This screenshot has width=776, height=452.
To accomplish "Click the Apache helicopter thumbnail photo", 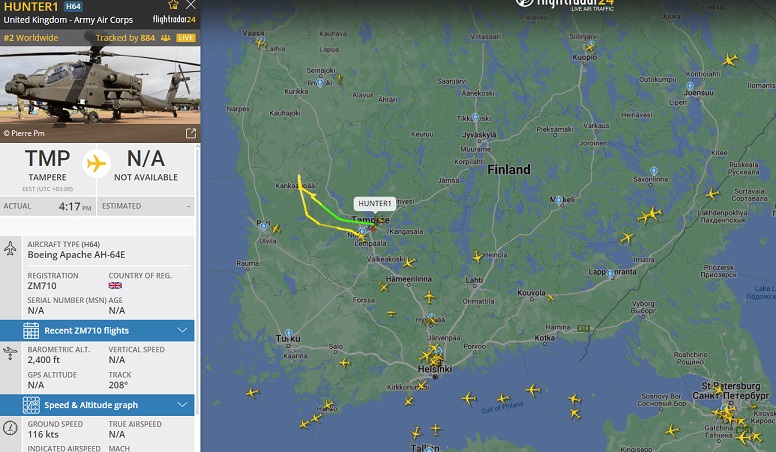I will click(x=100, y=94).
